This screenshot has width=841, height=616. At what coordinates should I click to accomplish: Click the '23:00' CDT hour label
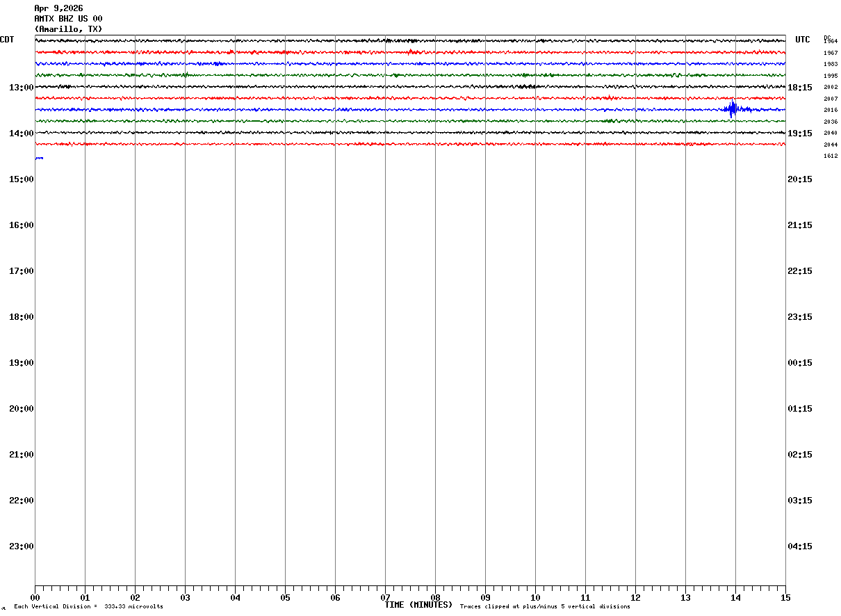click(22, 546)
